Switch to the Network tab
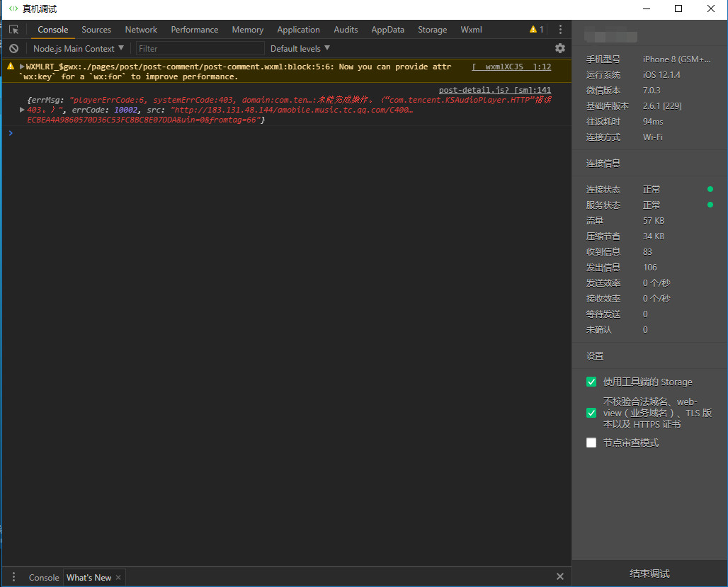Screen dimensions: 728x587 pos(141,30)
